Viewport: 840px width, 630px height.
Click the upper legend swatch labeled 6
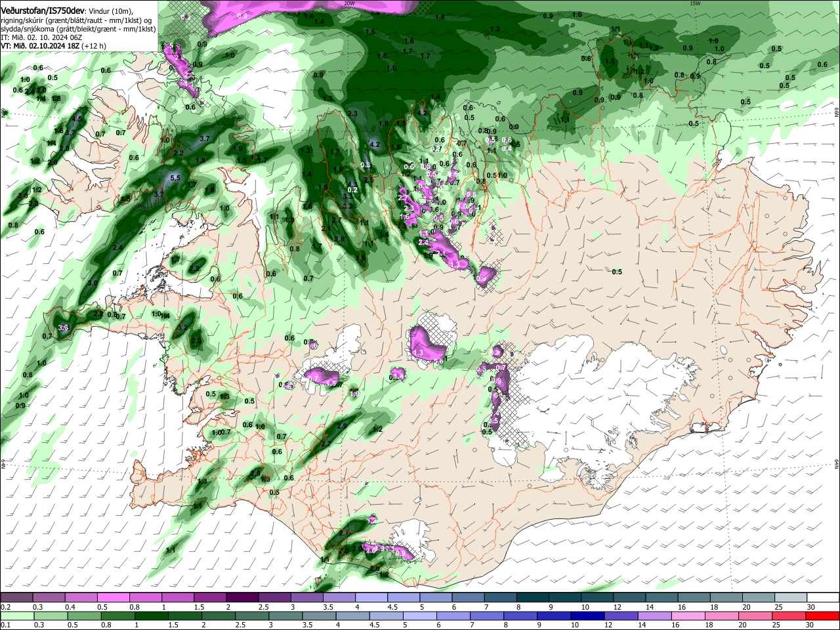point(468,598)
